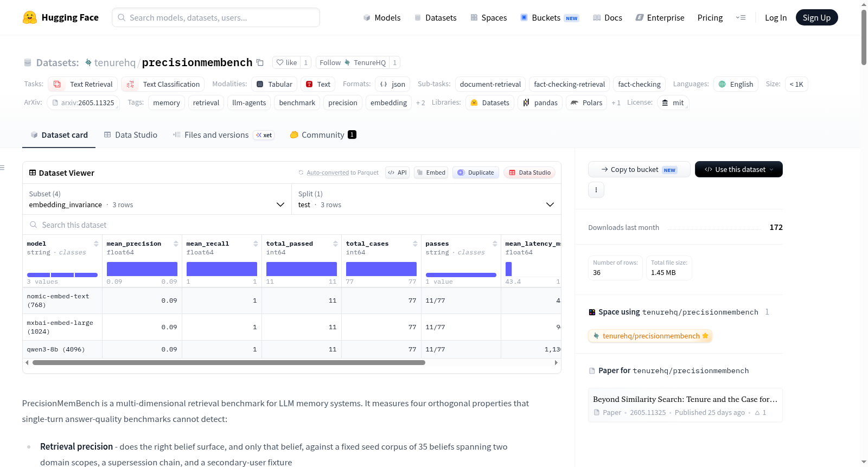
Task: Click the table scrollbar left arrow
Action: point(27,362)
